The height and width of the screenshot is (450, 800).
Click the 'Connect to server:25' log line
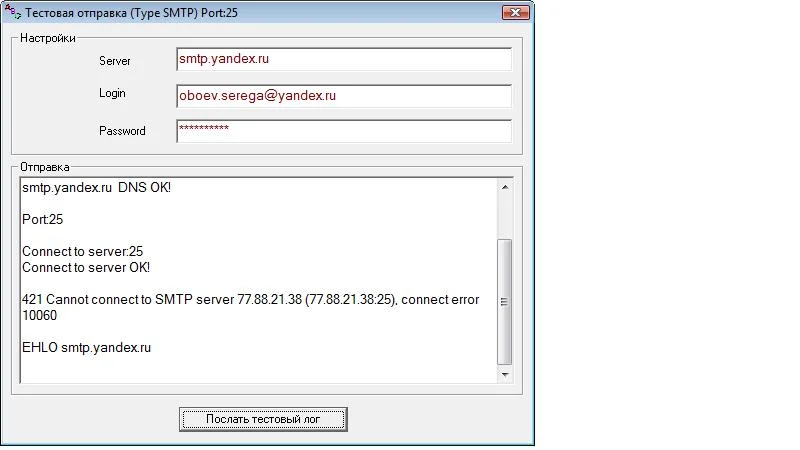pos(82,252)
